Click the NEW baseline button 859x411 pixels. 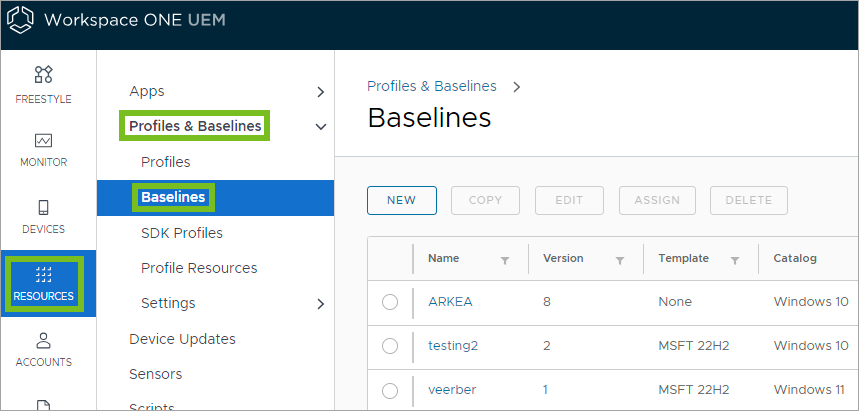(402, 201)
